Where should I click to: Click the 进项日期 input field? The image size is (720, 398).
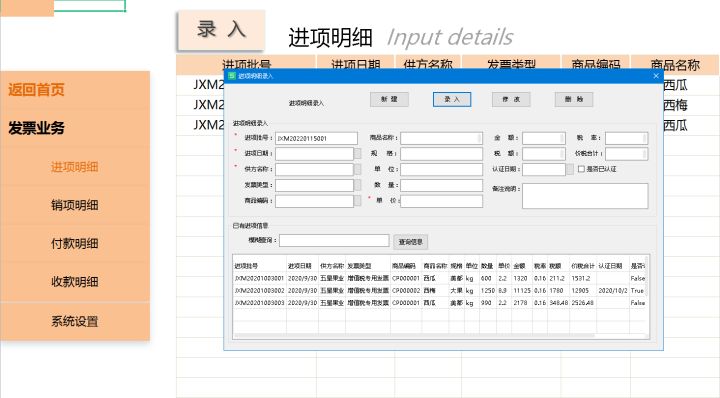(315, 153)
